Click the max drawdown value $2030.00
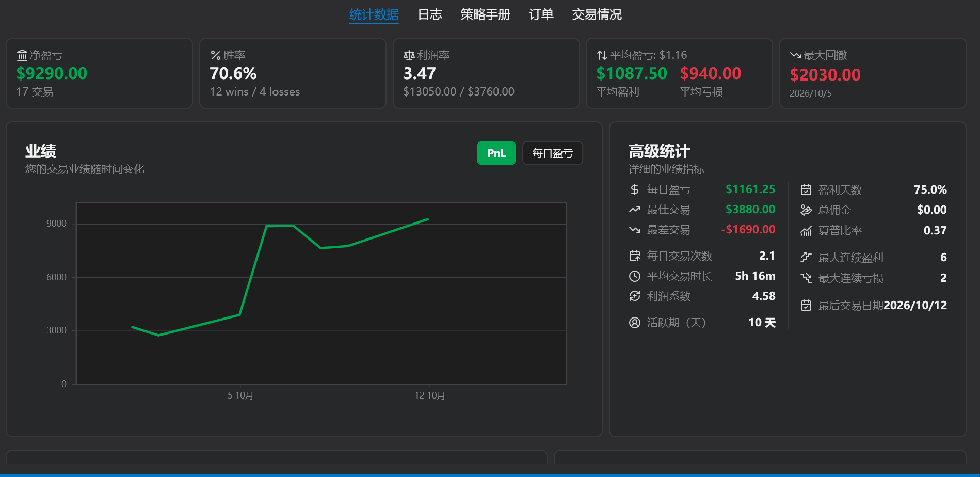 coord(825,75)
